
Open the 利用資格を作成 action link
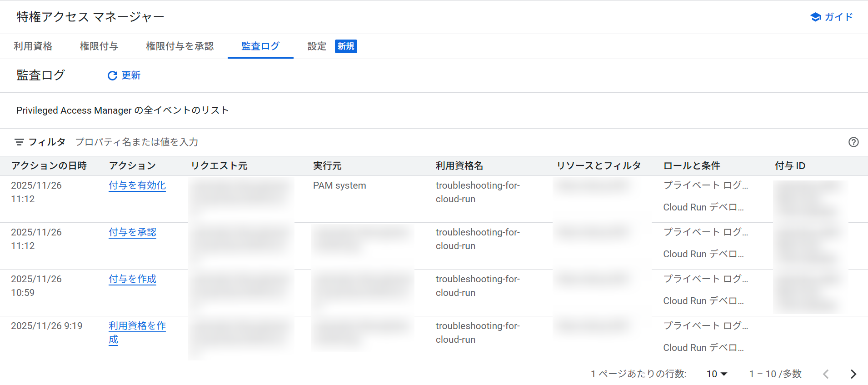(x=137, y=333)
